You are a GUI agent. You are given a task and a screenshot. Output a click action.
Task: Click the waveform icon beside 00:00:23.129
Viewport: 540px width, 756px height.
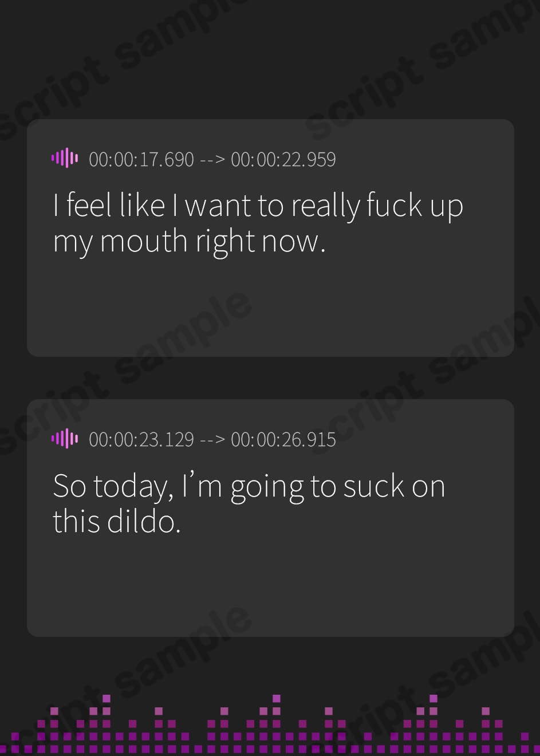(x=65, y=438)
